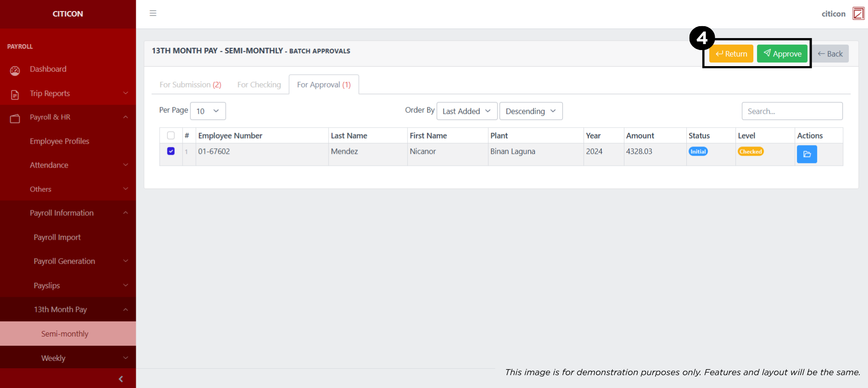Collapse sidebar with the left chevron
The width and height of the screenshot is (868, 388).
click(121, 379)
